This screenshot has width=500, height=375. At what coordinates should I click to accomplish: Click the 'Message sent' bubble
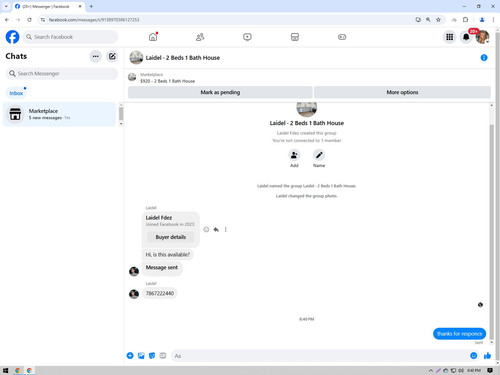click(x=162, y=268)
